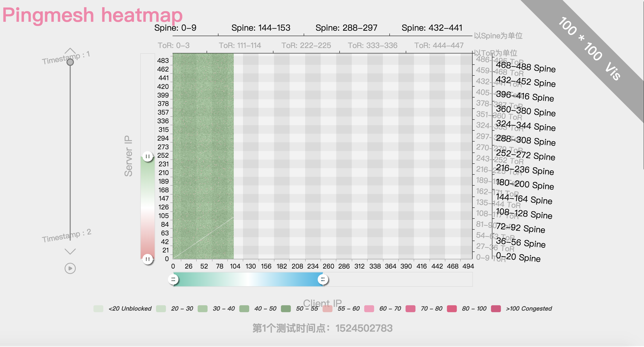Viewport: 644px width, 347px height.
Task: Toggle the 20 – 30 legend swatch
Action: pyautogui.click(x=161, y=309)
